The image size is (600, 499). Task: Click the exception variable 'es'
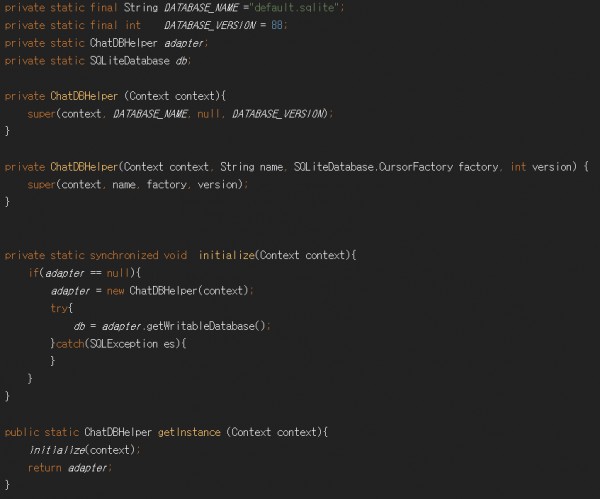pos(169,344)
